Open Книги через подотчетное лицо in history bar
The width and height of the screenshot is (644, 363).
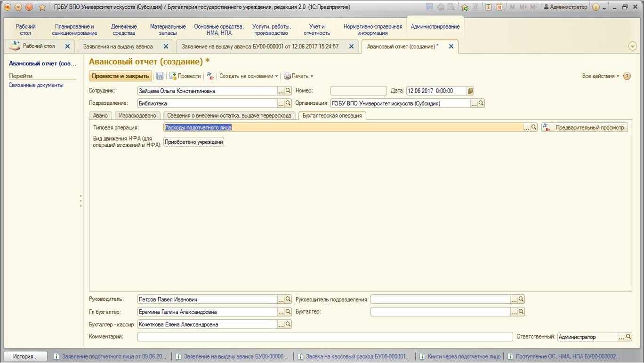click(460, 356)
